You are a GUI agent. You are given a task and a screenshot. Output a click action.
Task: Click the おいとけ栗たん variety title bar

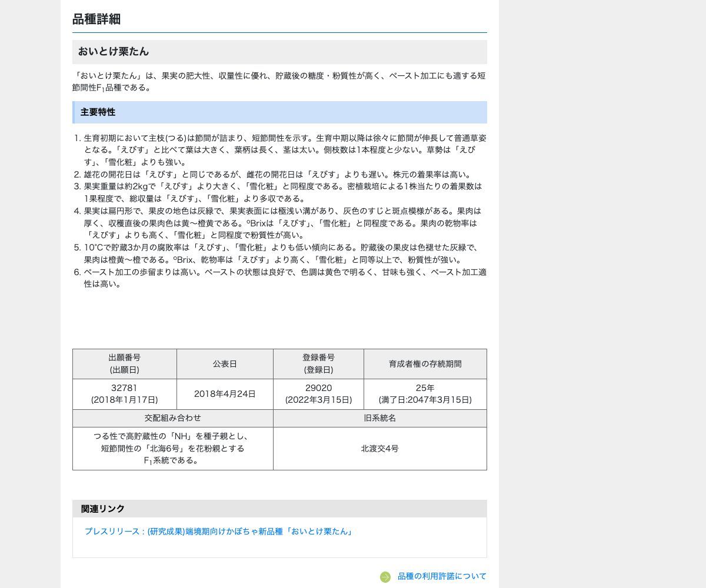click(279, 52)
